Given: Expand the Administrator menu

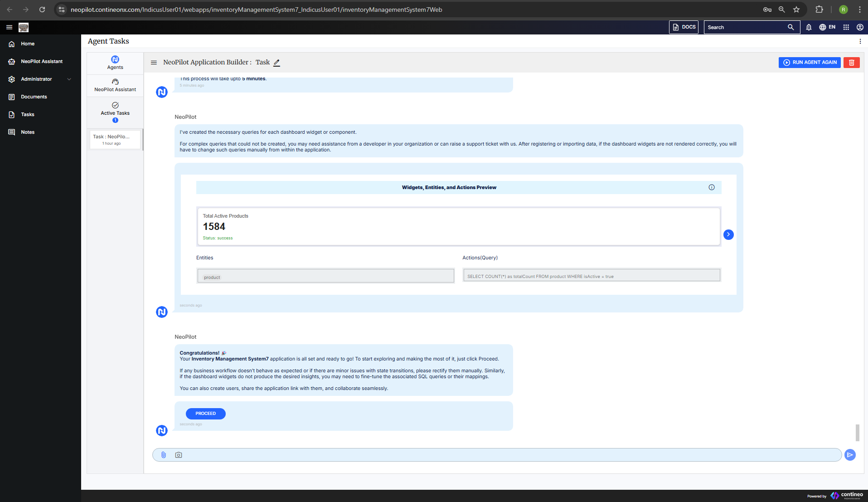Looking at the screenshot, I should (x=40, y=79).
